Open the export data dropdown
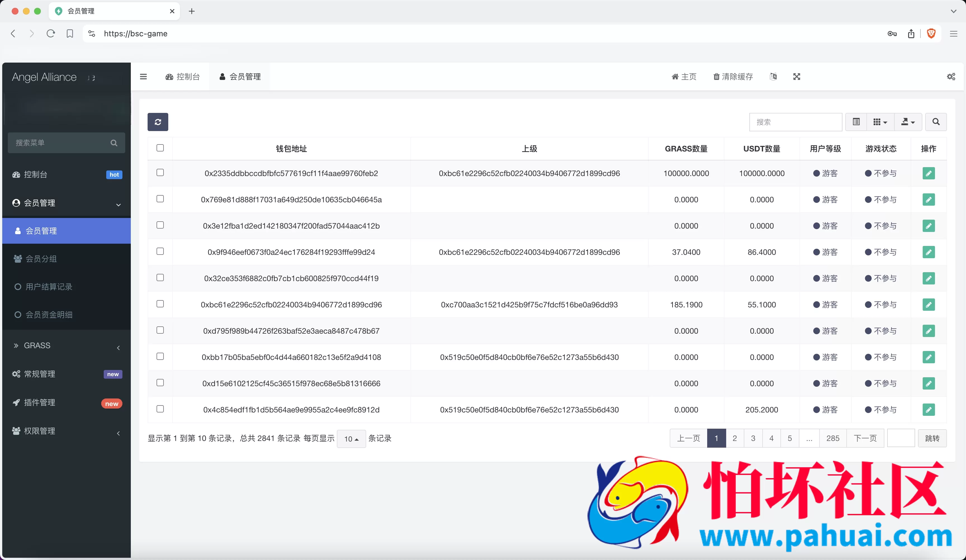 point(908,122)
